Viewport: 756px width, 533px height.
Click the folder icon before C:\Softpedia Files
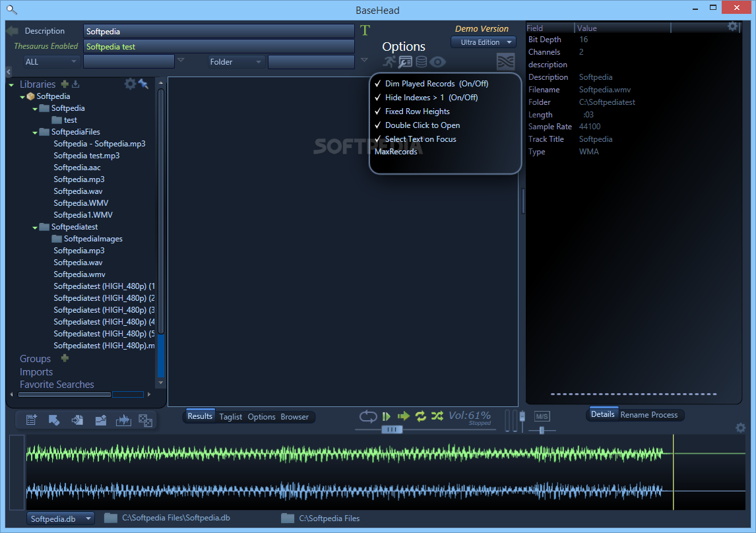click(x=288, y=518)
